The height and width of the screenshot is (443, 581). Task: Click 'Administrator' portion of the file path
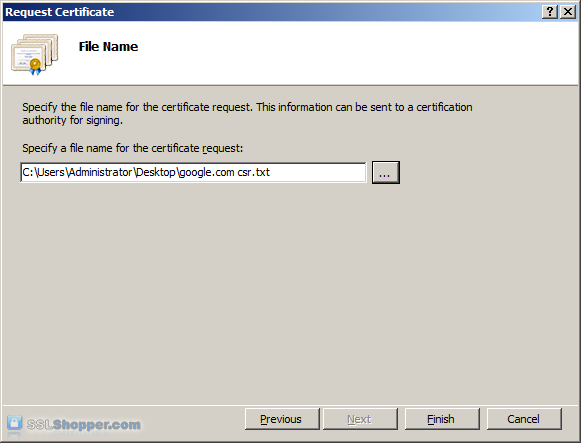pyautogui.click(x=100, y=172)
